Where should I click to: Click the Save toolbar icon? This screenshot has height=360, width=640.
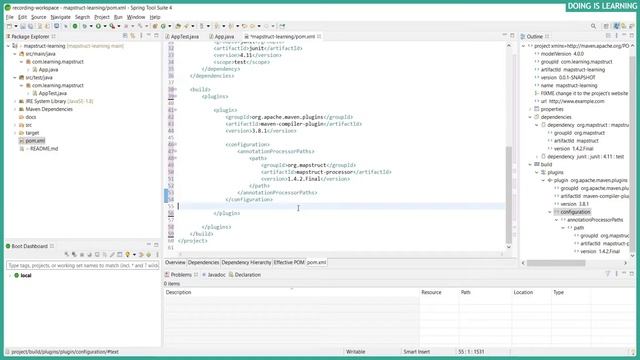(23, 26)
